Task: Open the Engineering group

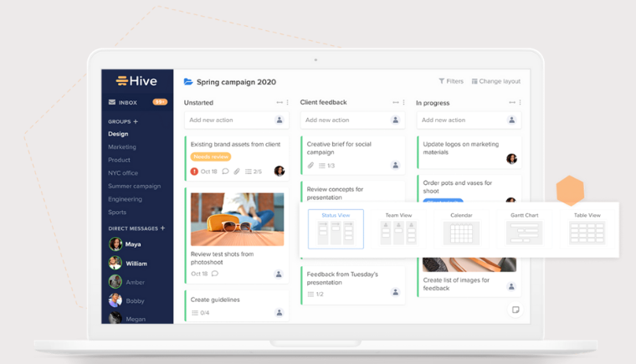Action: [x=125, y=199]
